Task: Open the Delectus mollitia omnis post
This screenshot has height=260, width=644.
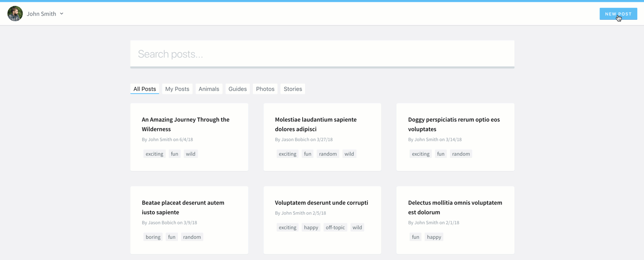Action: coord(455,207)
